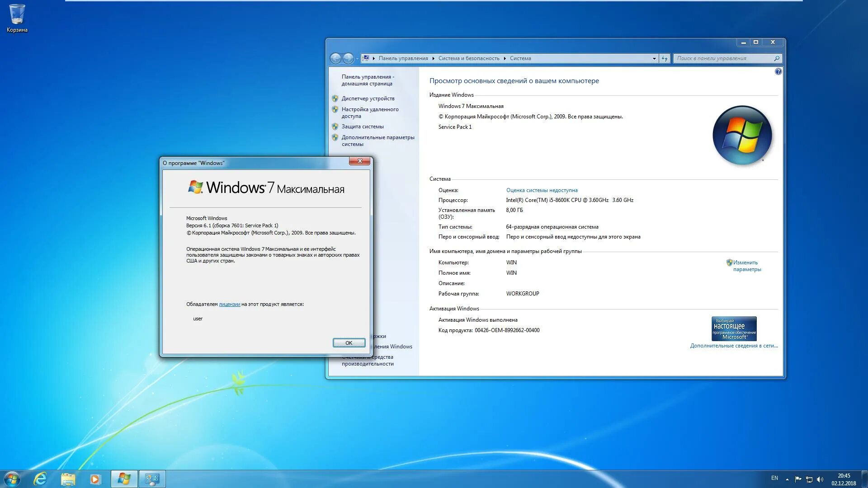Launch Internet Explorer from the taskbar

(x=41, y=479)
